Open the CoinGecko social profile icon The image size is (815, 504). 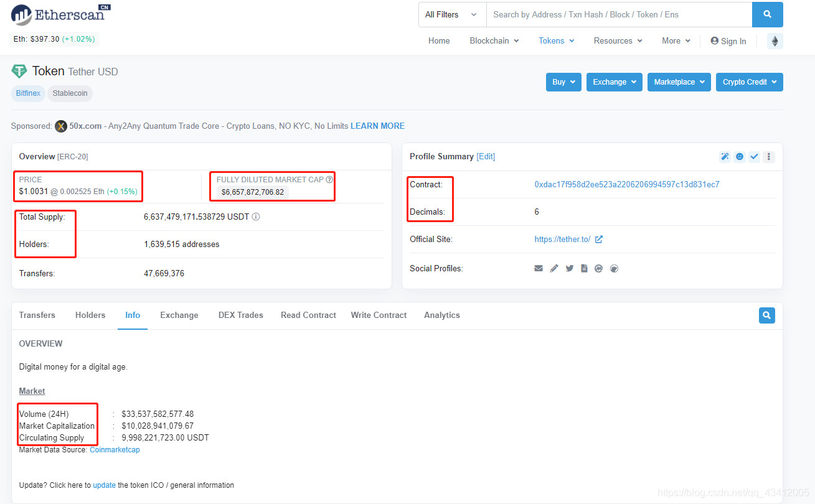(x=615, y=269)
